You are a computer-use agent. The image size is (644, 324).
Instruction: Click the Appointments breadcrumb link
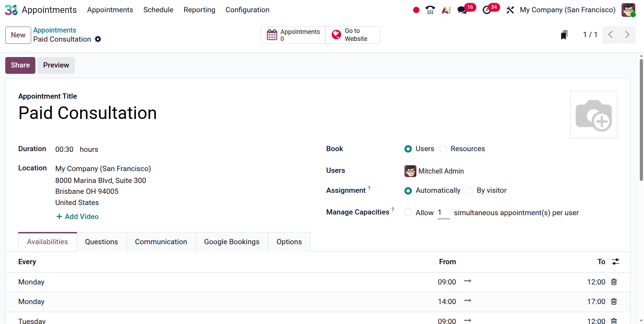pyautogui.click(x=55, y=30)
